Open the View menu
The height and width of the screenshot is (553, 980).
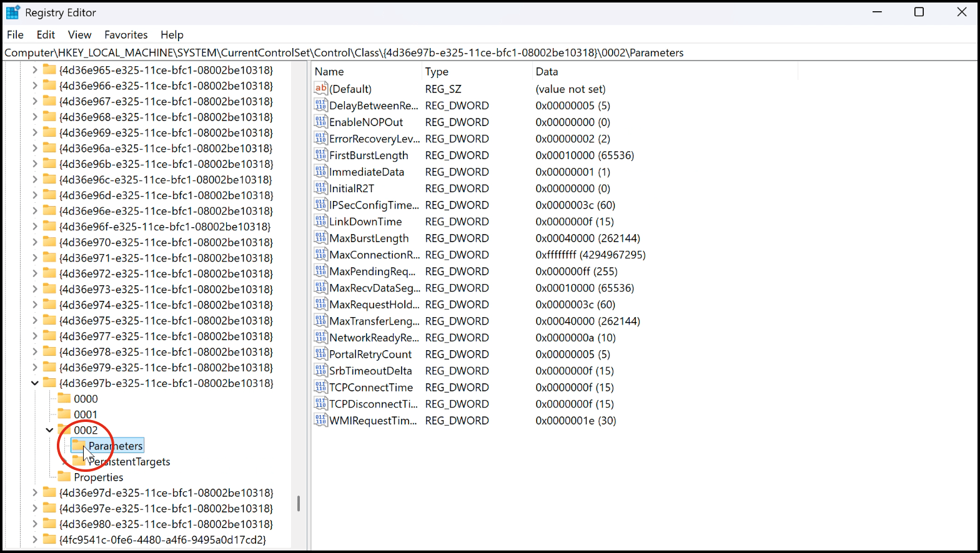[79, 35]
